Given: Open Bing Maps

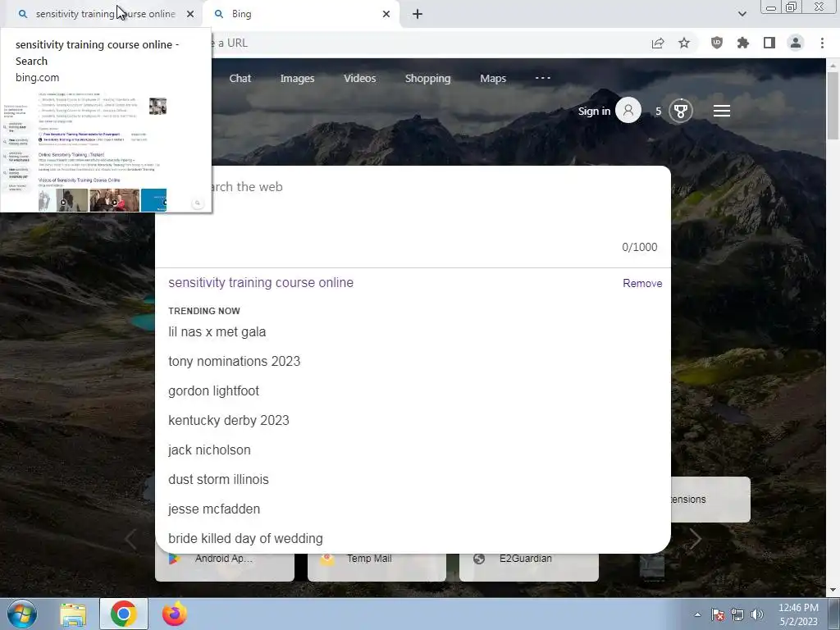Looking at the screenshot, I should [493, 78].
